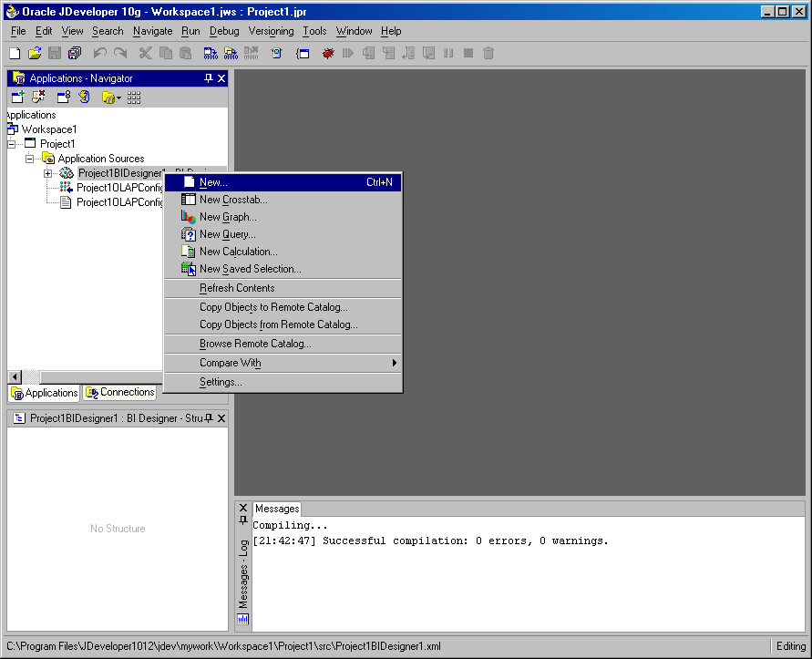Viewport: 812px width, 659px height.
Task: Close the BI Designer Structure panel
Action: point(221,418)
